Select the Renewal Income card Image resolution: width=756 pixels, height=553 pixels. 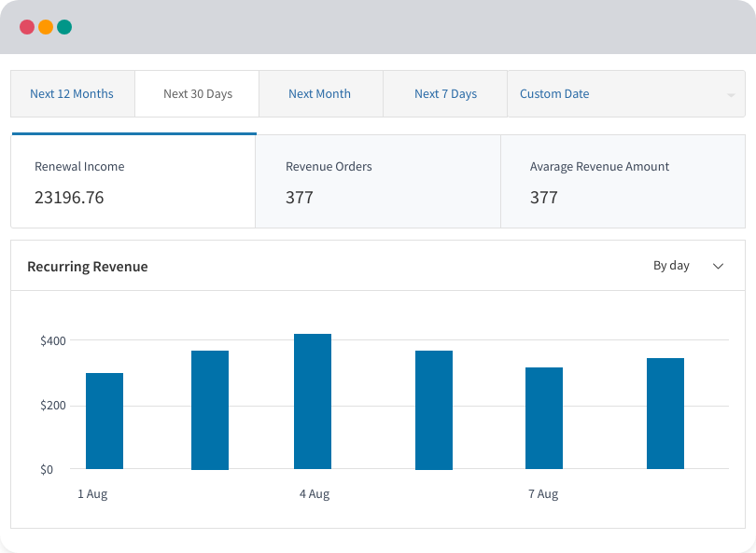(133, 182)
